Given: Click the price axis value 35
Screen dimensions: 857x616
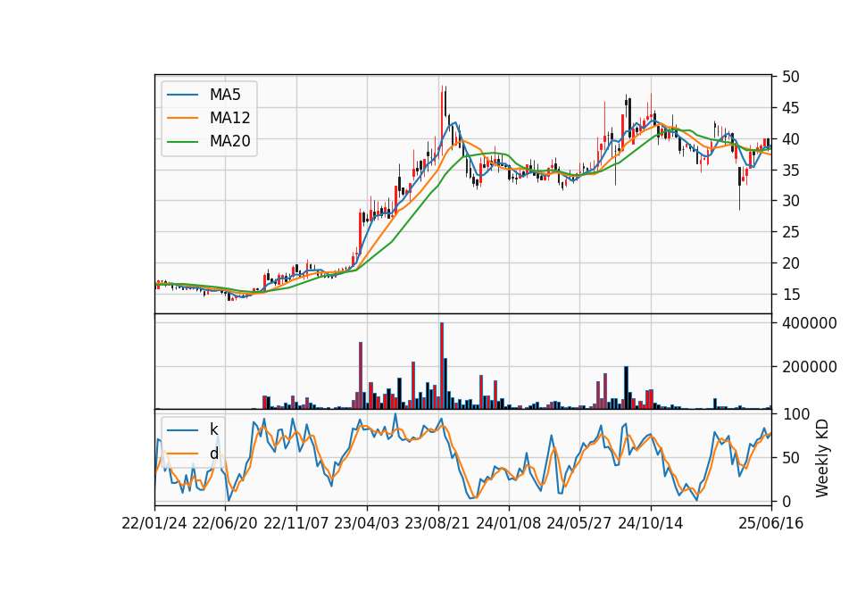Looking at the screenshot, I should click(x=790, y=170).
